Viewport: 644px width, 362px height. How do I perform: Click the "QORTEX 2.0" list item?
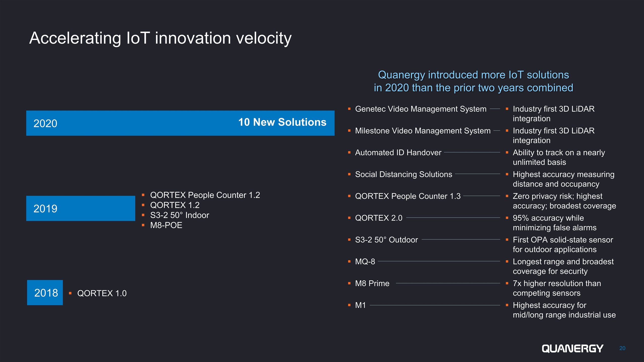pos(379,218)
